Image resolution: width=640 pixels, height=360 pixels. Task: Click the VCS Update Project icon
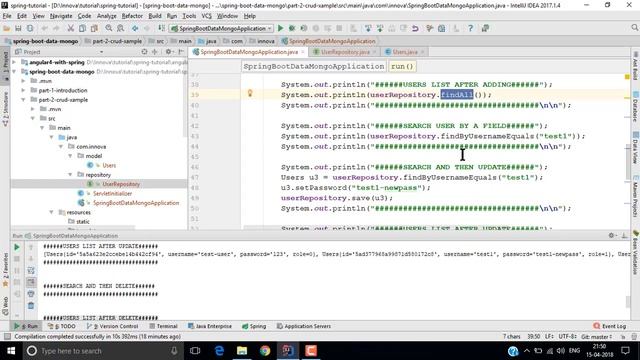coord(368,29)
